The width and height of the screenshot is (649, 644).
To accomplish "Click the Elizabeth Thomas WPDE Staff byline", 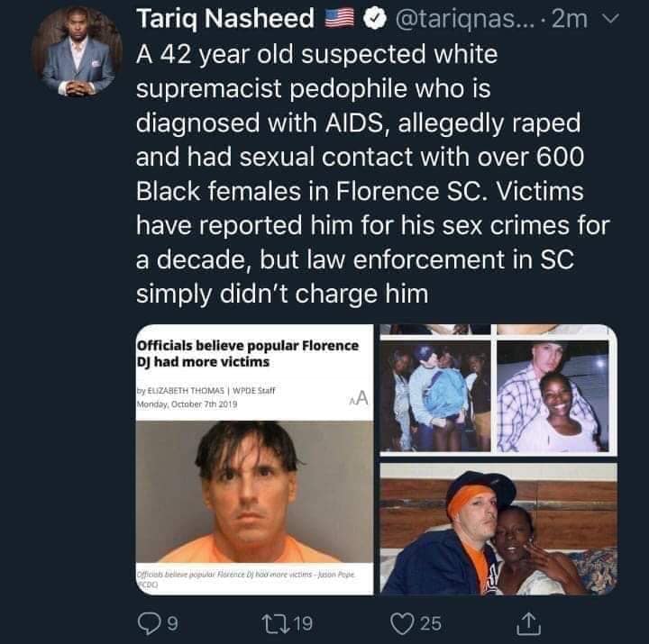I will tap(206, 391).
